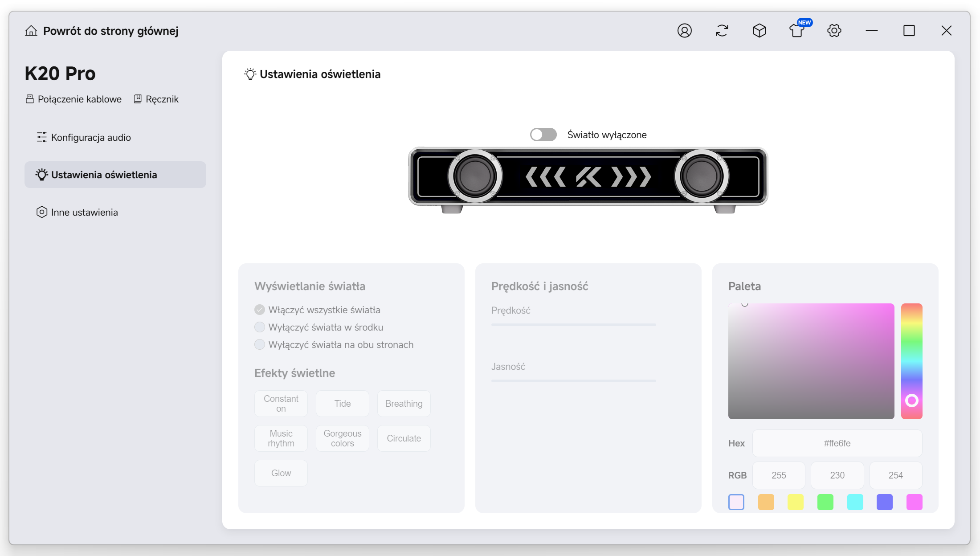Select Wyłączyć światła w środku option

pyautogui.click(x=260, y=327)
